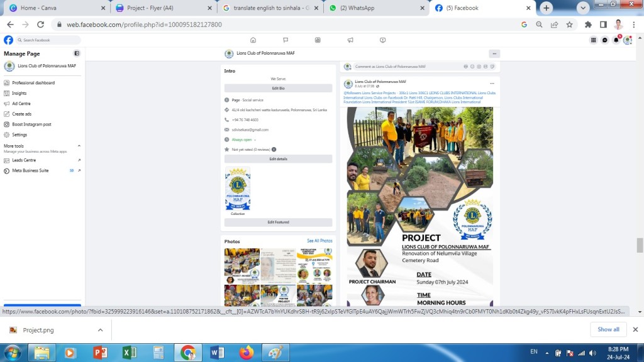Open PowerPoint from the taskbar
The image size is (644, 362).
[x=100, y=353]
